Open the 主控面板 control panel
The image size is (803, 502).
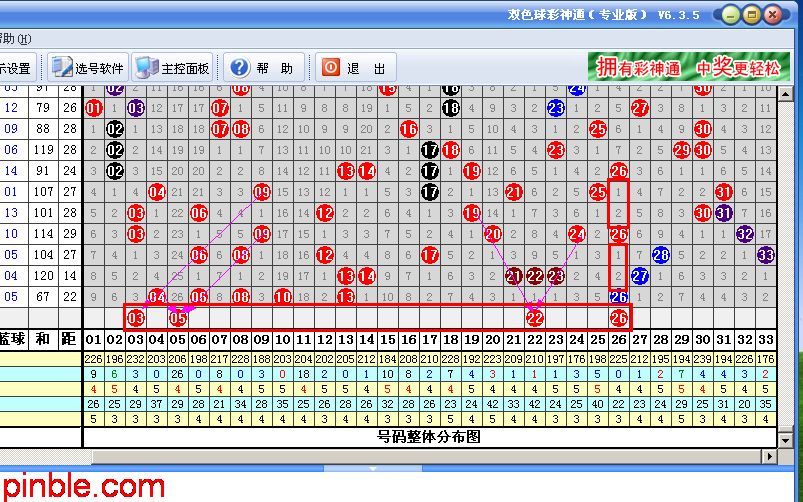click(172, 67)
